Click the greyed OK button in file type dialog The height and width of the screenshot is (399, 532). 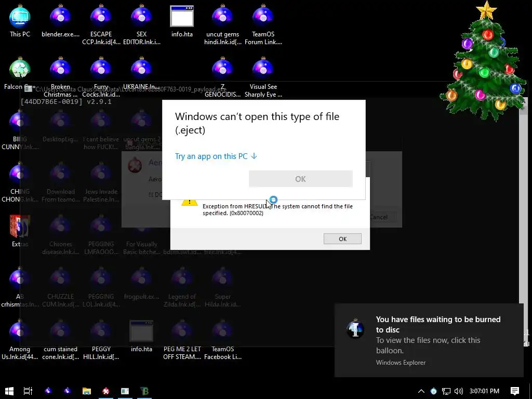pos(301,179)
